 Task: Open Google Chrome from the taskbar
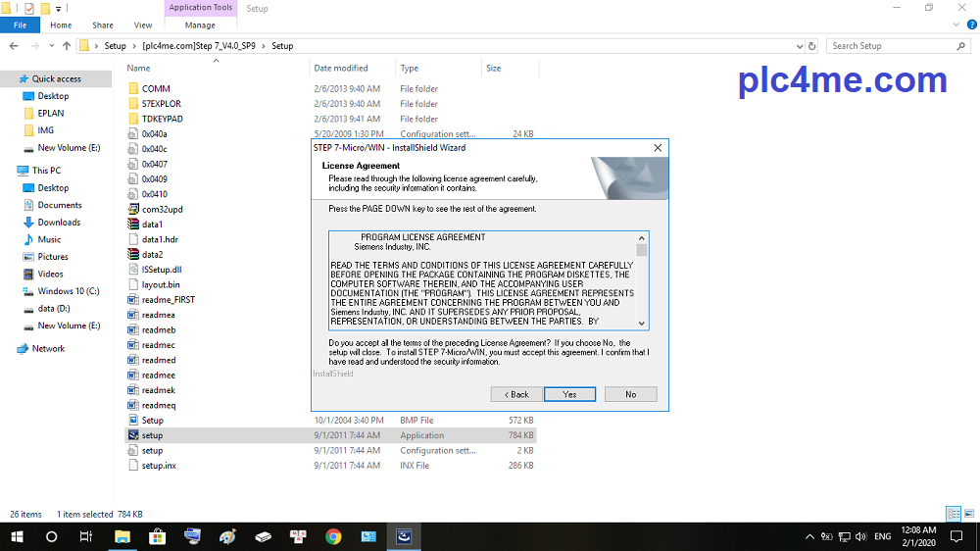click(333, 536)
